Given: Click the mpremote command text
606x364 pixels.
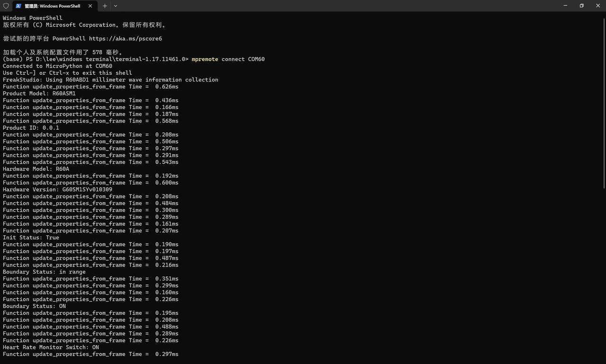Looking at the screenshot, I should pyautogui.click(x=205, y=59).
